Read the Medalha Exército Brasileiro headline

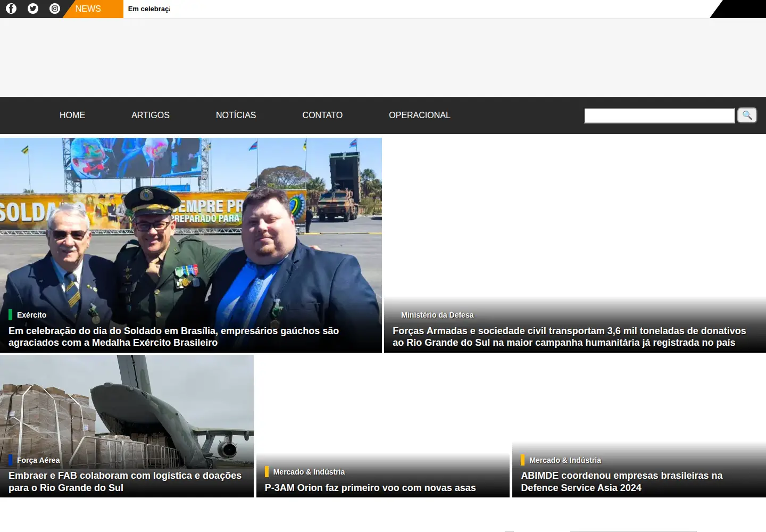(173, 337)
